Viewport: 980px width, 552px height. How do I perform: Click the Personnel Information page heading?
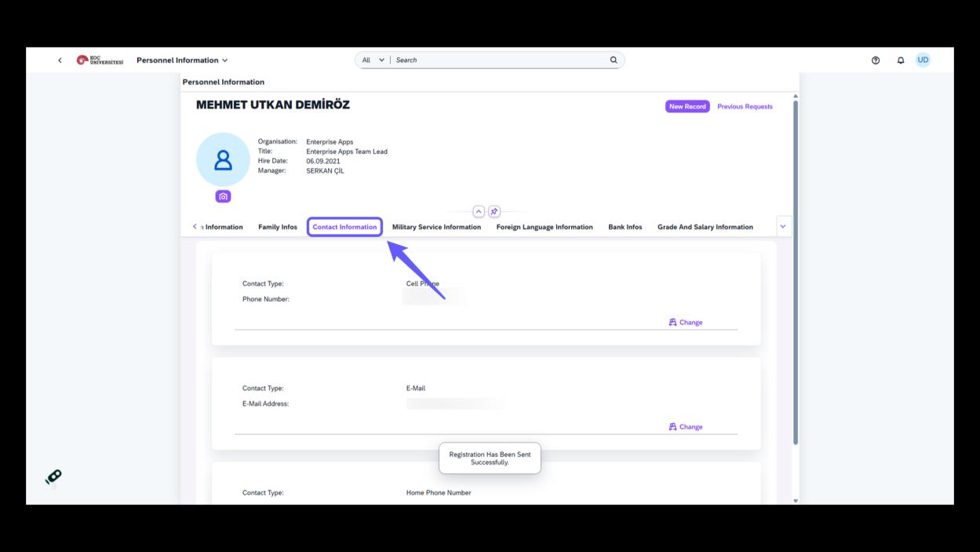224,82
